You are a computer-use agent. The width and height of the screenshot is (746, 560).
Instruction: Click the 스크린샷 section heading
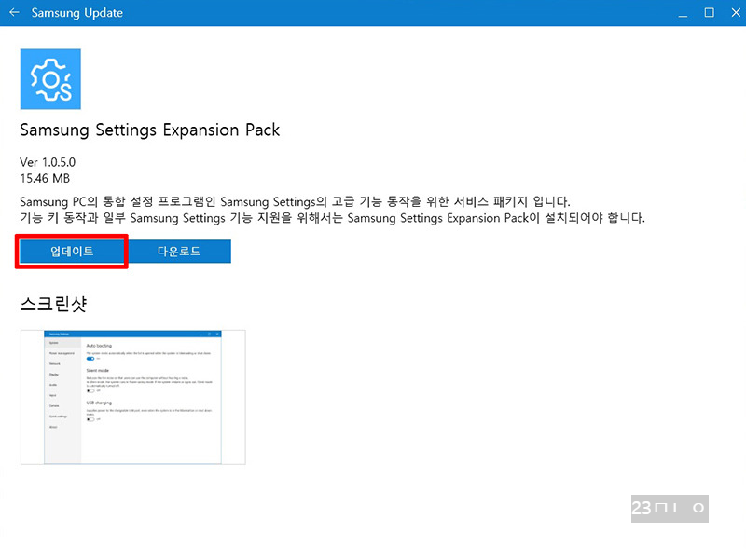click(x=53, y=303)
